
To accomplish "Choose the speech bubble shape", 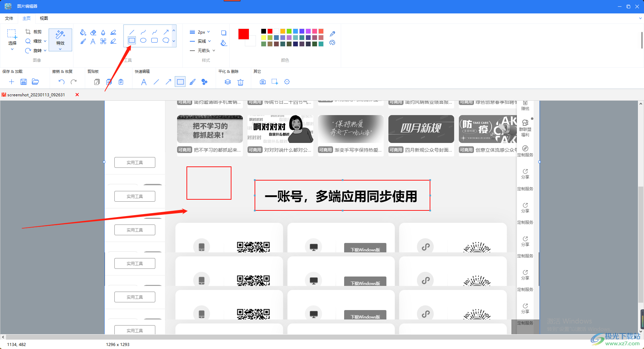I will [166, 40].
